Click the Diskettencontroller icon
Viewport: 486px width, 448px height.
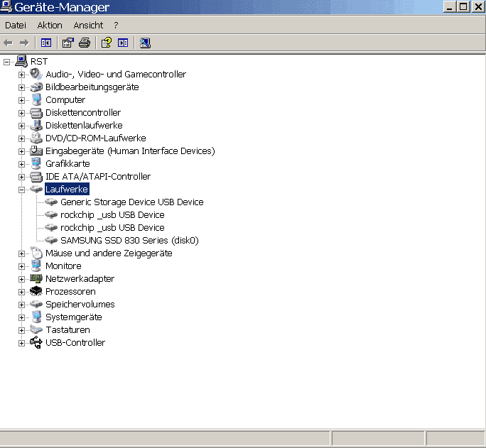click(x=36, y=113)
